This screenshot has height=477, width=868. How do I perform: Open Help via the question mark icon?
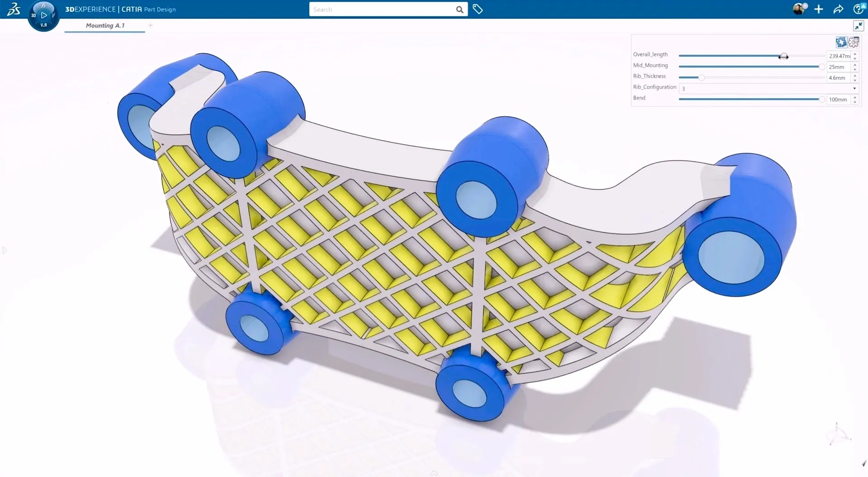pyautogui.click(x=858, y=9)
